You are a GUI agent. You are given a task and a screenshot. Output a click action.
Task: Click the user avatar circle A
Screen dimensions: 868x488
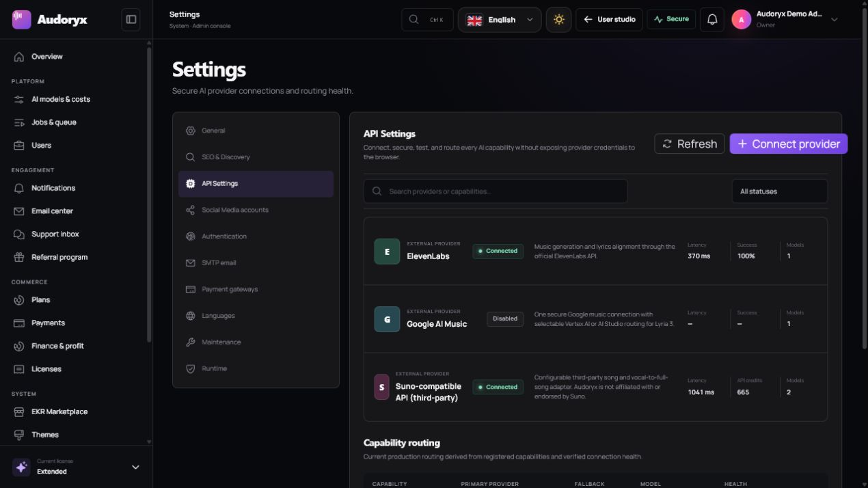click(742, 19)
